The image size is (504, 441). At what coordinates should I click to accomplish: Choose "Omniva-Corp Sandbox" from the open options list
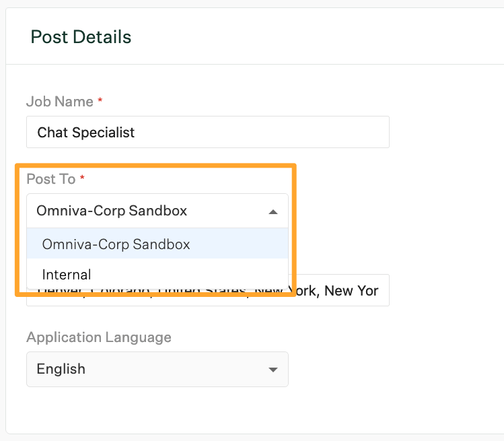116,244
